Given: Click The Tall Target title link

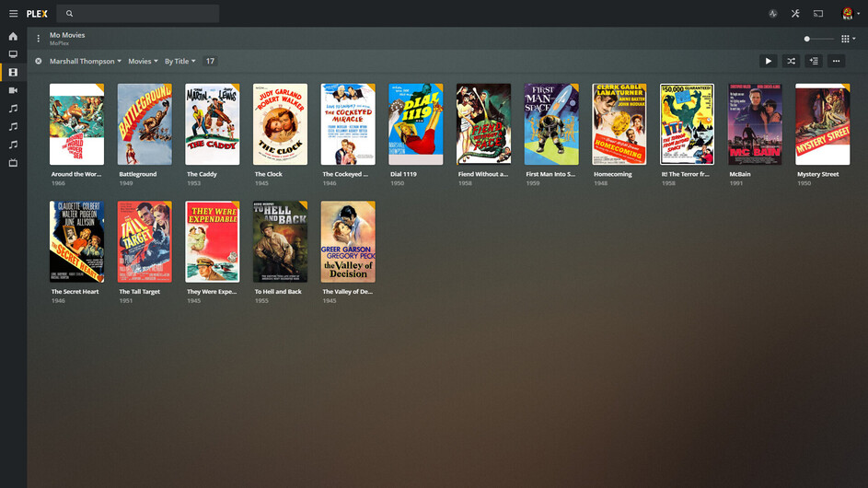Looking at the screenshot, I should pos(140,291).
